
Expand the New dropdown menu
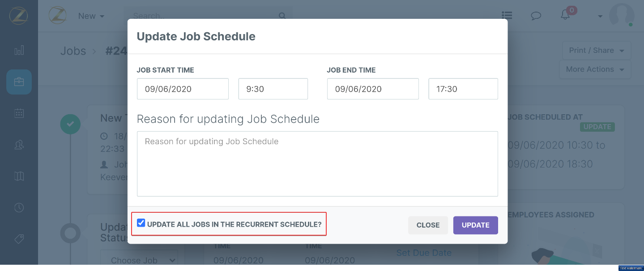(x=91, y=16)
